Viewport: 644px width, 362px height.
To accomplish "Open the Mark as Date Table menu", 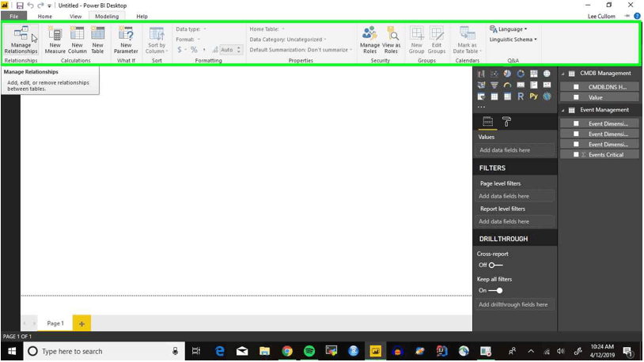I will click(x=467, y=40).
